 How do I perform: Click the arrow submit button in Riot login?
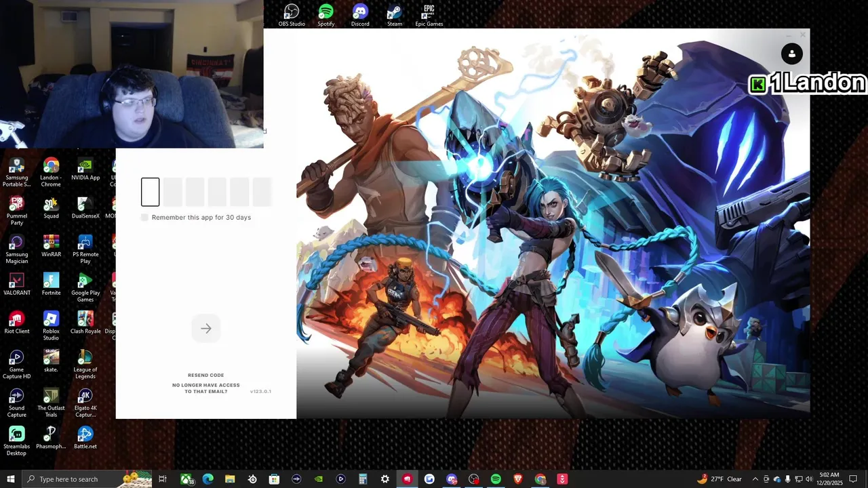(206, 329)
